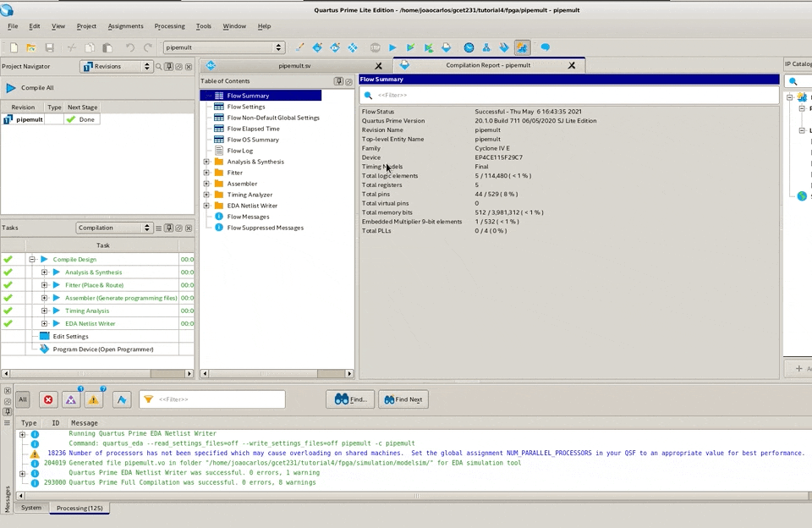Toggle the highlighted IP Catalog toolbar button

coord(522,47)
